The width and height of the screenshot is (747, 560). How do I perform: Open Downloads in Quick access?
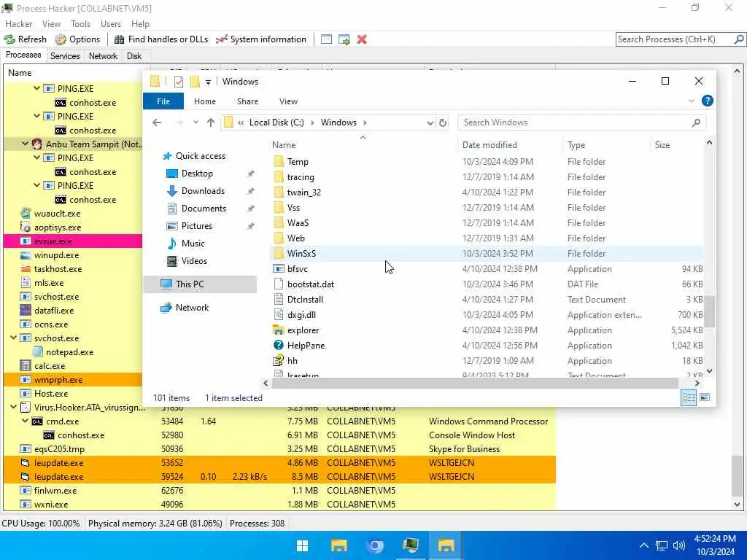click(203, 191)
